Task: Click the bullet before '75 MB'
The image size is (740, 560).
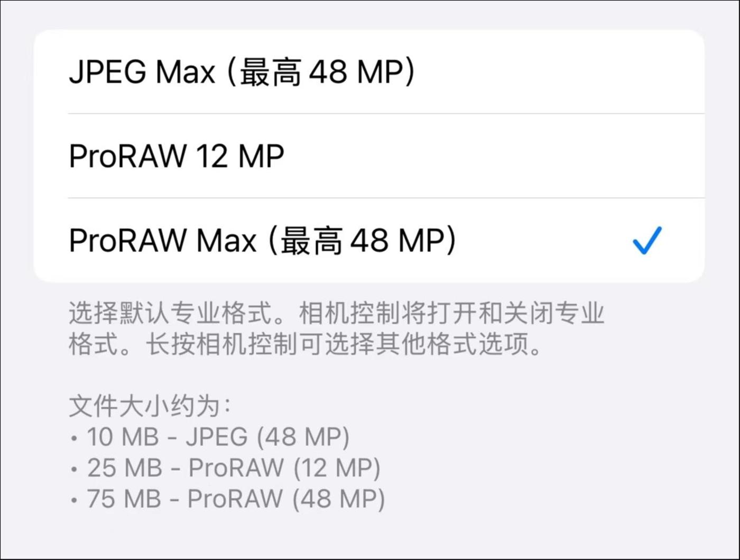Action: (74, 501)
